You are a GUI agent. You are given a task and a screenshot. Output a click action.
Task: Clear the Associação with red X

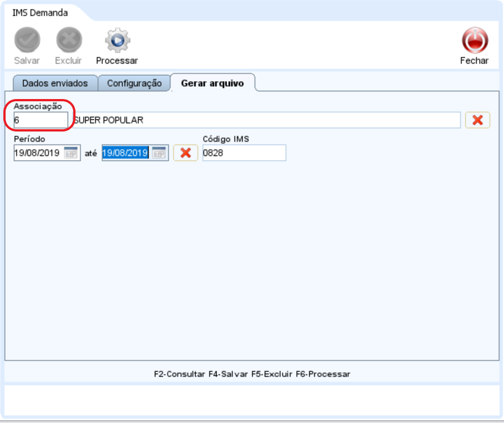click(x=477, y=120)
